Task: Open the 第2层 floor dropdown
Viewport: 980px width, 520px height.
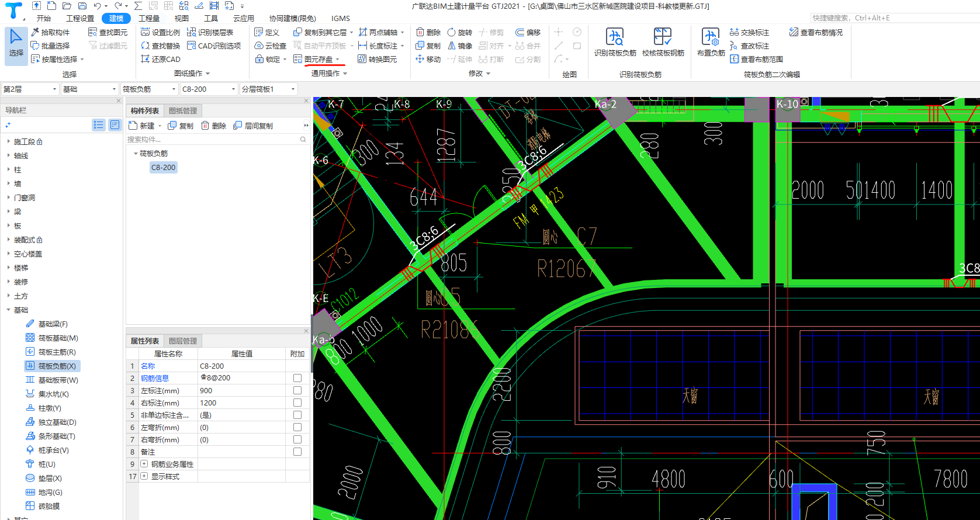Action: 30,89
